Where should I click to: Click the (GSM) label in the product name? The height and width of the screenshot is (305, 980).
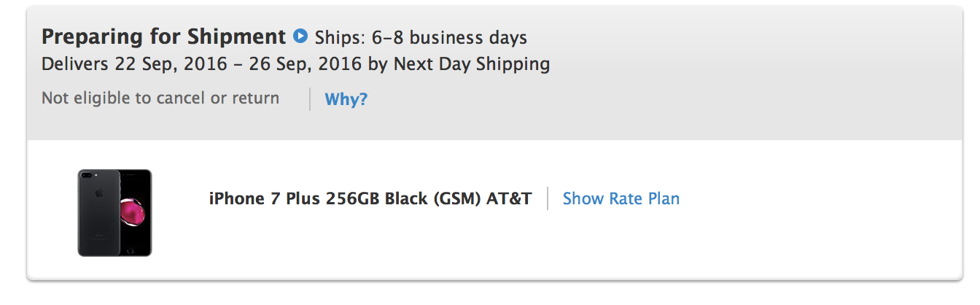457,198
